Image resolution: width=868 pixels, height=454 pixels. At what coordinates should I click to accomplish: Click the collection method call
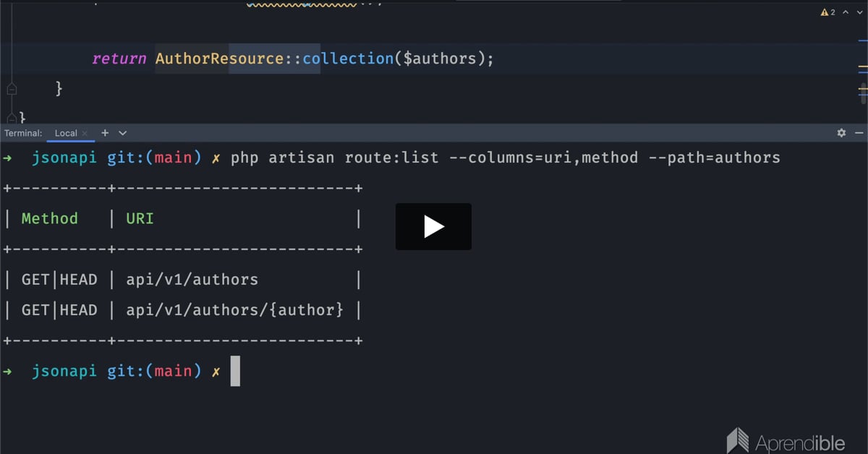(347, 59)
